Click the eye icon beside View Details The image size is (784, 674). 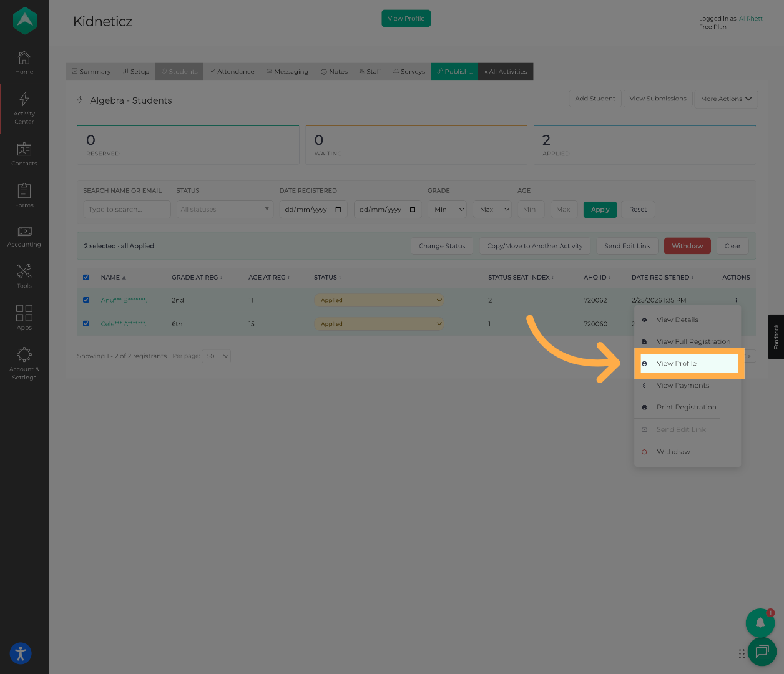[644, 320]
